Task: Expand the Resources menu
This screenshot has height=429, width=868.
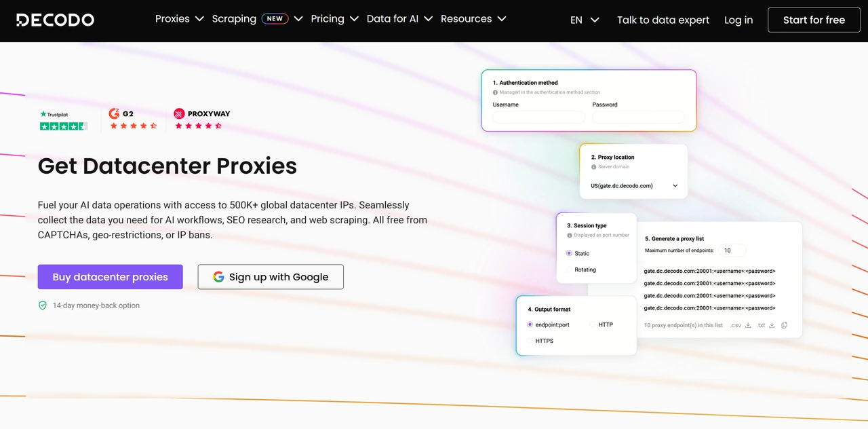Action: click(473, 19)
